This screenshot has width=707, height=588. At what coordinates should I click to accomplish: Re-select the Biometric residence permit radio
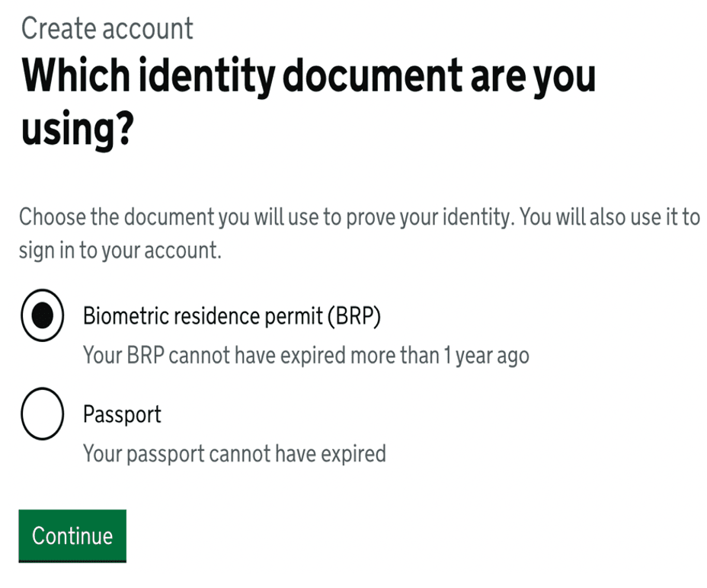coord(43,316)
